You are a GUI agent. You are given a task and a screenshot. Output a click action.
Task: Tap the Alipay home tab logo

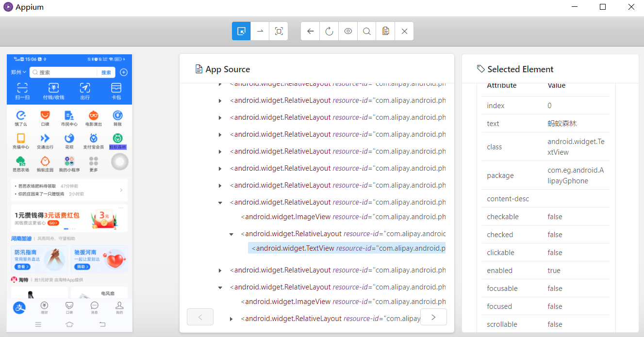19,307
